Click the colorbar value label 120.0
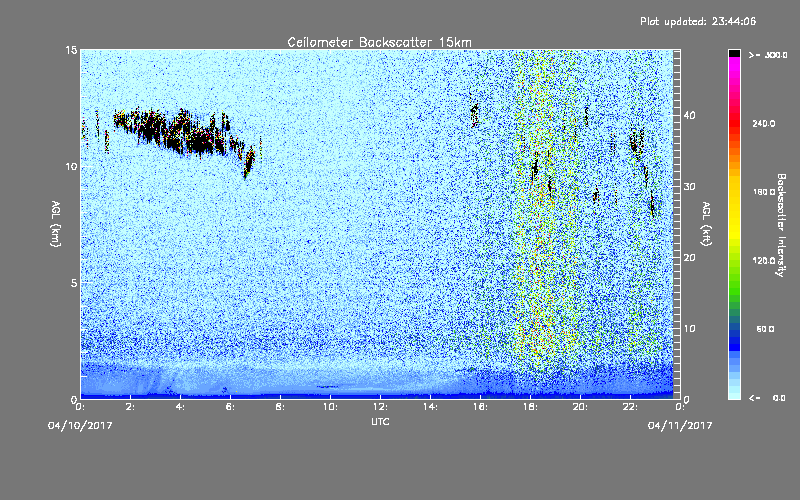The image size is (800, 500). pos(764,261)
